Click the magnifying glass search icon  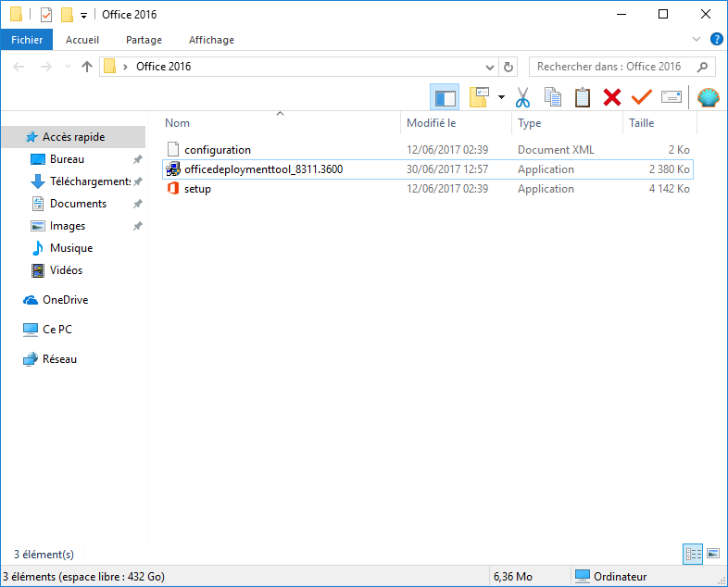[702, 67]
